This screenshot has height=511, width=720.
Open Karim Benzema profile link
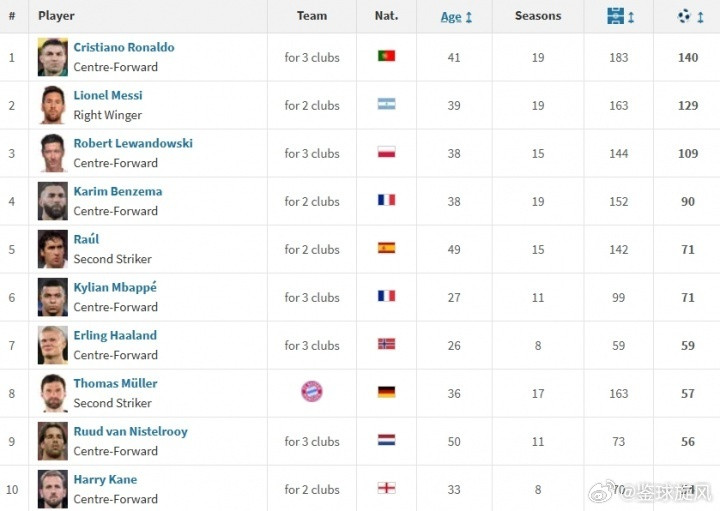click(118, 191)
